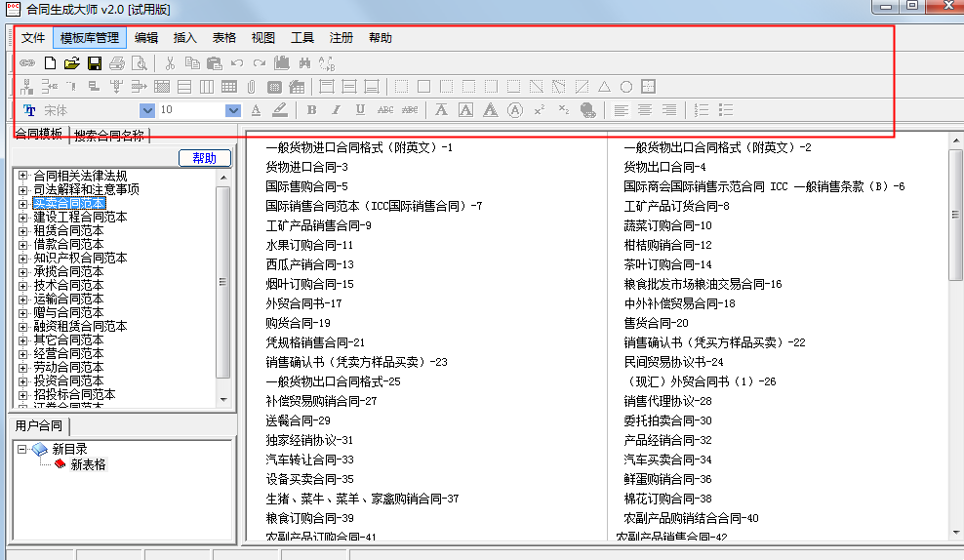Expand 知识产权合同范本 tree node

[22, 259]
